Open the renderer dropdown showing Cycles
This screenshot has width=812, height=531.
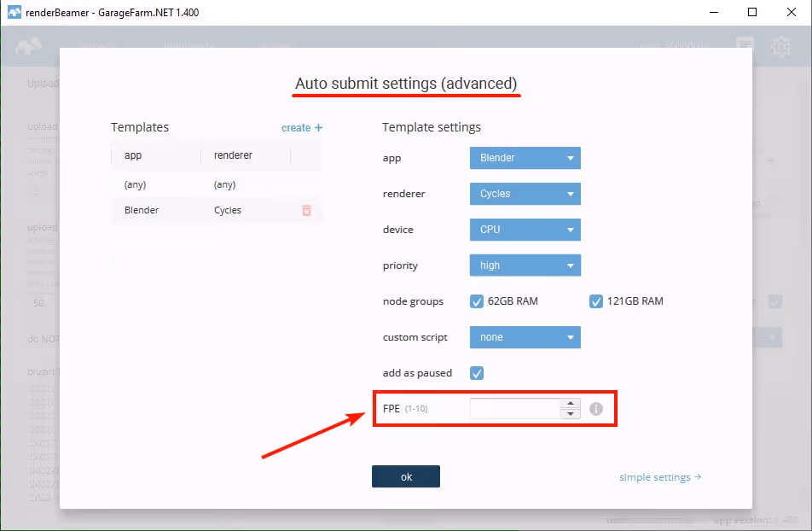(525, 194)
